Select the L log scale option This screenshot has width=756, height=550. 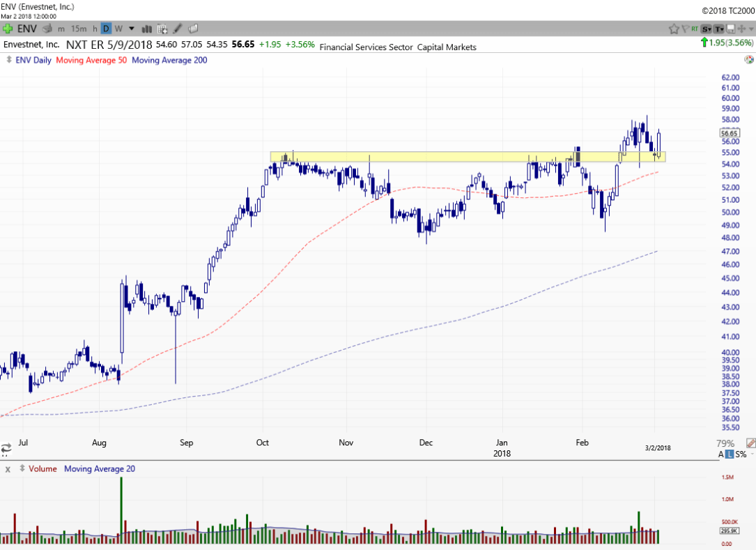729,454
